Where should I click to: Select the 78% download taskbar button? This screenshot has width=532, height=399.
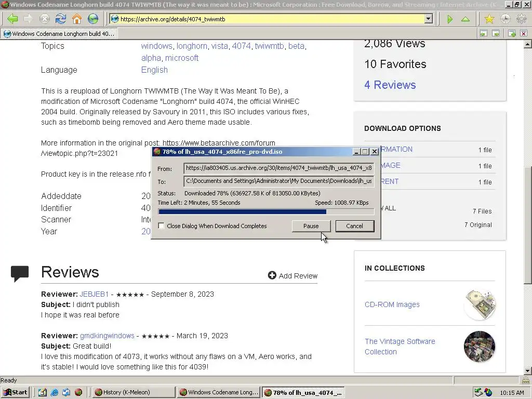click(x=303, y=392)
